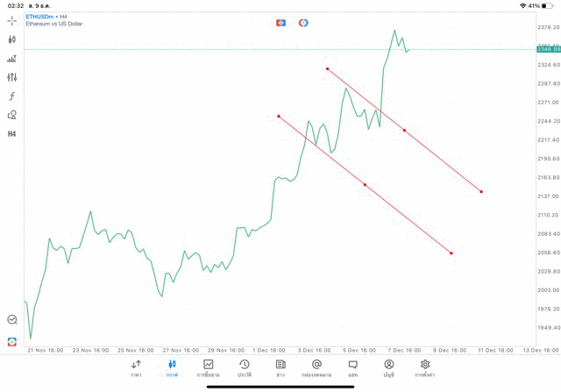Tap the green current price label
561x392 pixels.
(x=548, y=49)
